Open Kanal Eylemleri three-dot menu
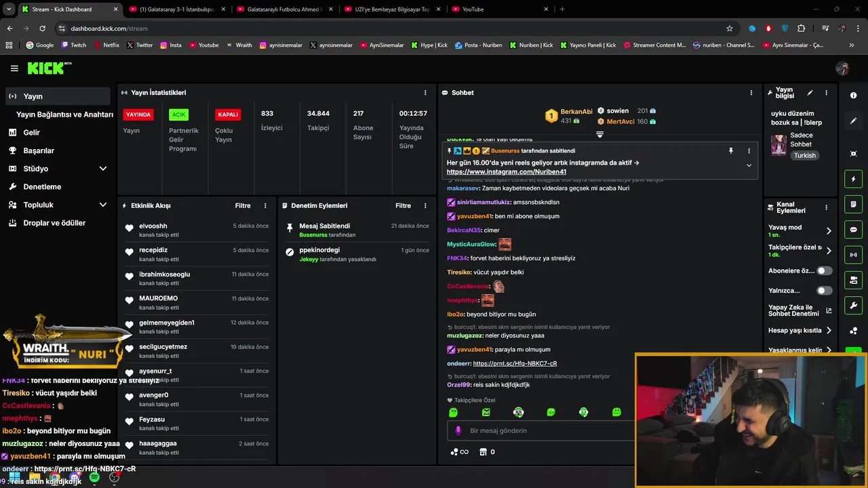 826,207
